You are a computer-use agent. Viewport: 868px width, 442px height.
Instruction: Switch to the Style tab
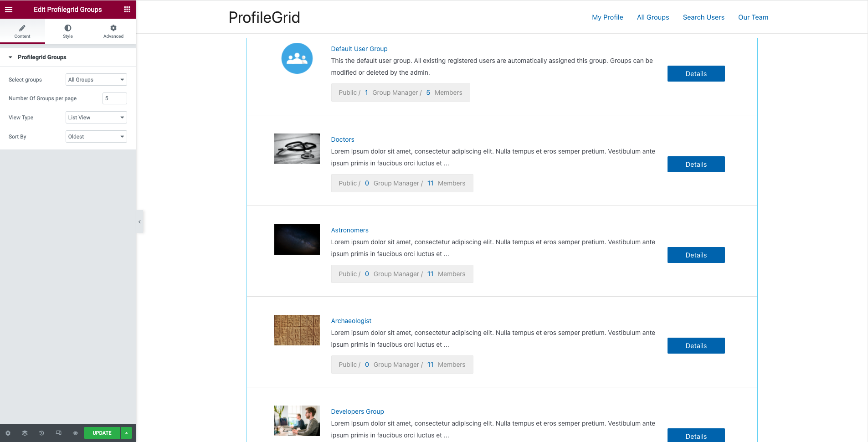click(68, 31)
